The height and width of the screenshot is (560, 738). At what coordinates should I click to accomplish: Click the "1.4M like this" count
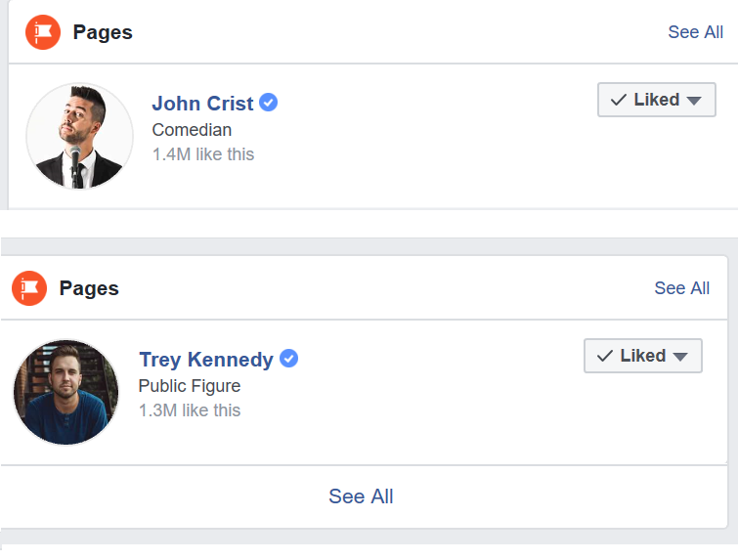pos(203,154)
